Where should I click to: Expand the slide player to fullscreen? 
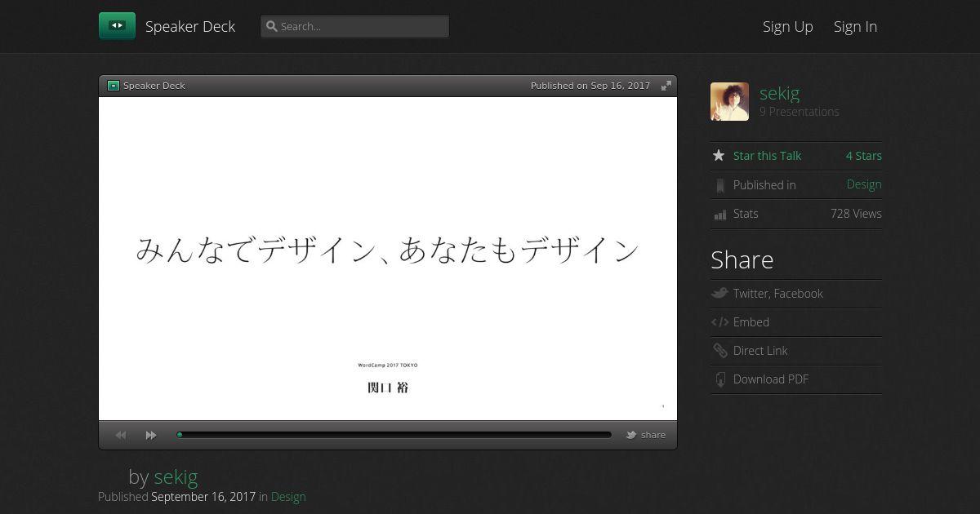tap(666, 86)
